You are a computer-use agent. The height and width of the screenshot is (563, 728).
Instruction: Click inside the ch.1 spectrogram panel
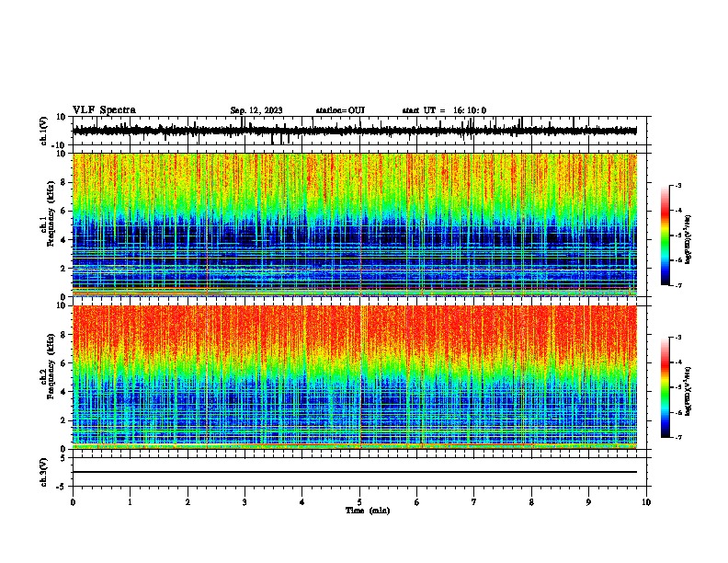click(355, 224)
